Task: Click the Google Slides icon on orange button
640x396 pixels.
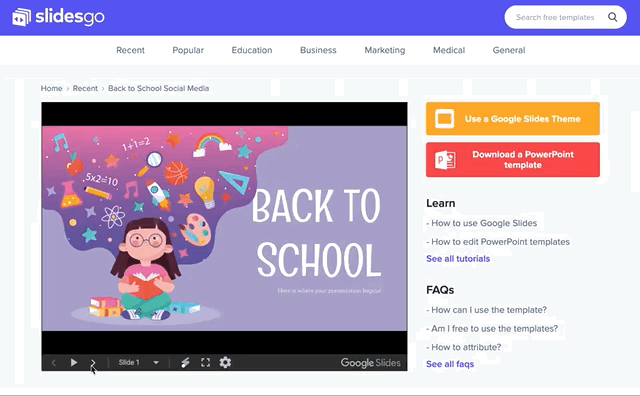Action: [444, 119]
